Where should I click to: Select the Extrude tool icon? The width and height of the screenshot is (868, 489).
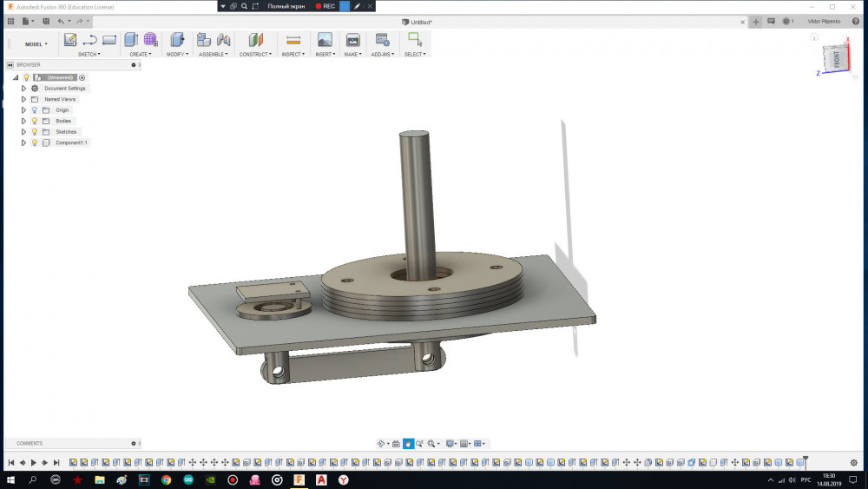coord(131,40)
